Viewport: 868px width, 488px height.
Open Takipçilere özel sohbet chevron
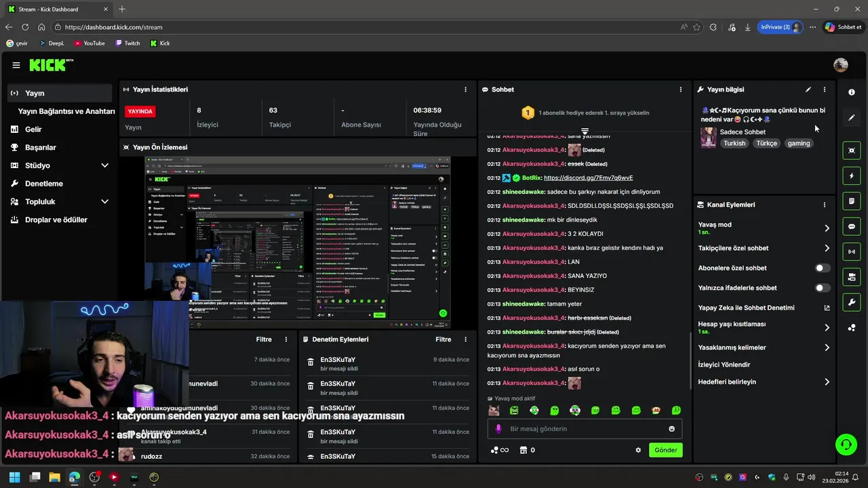827,248
